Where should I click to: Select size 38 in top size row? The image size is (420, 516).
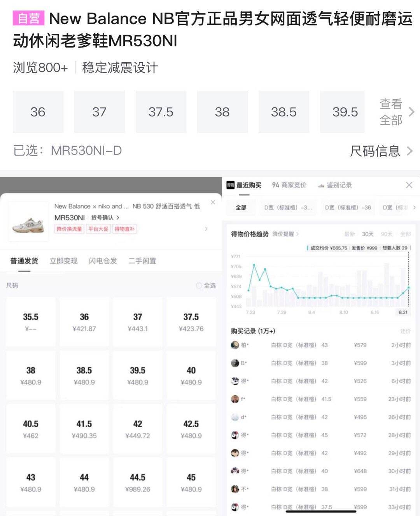[222, 112]
